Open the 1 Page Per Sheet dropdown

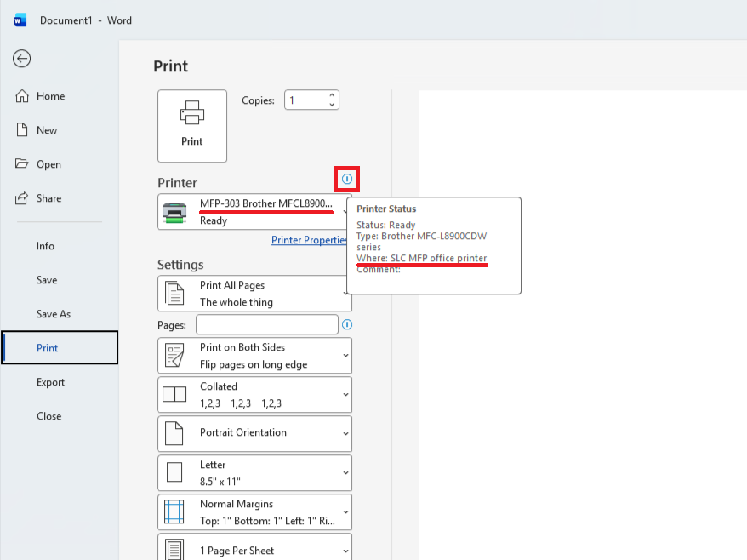click(254, 548)
